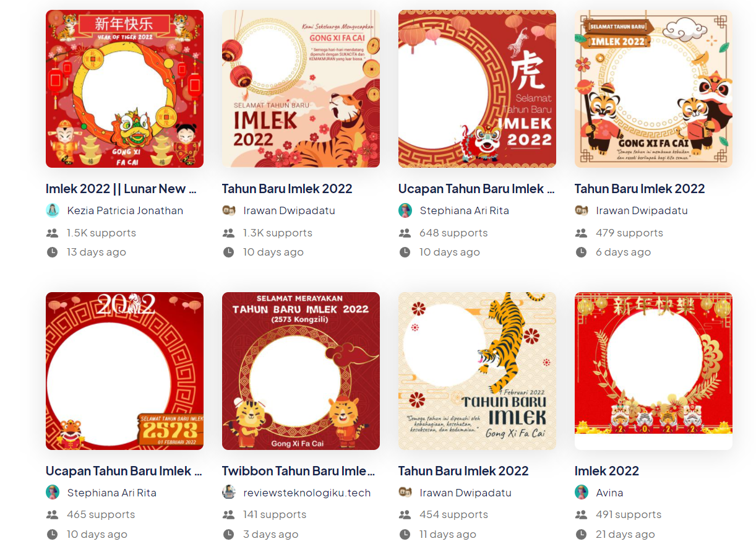Click Kezia Patricia Jonathan's avatar icon
756x549 pixels.
click(53, 210)
